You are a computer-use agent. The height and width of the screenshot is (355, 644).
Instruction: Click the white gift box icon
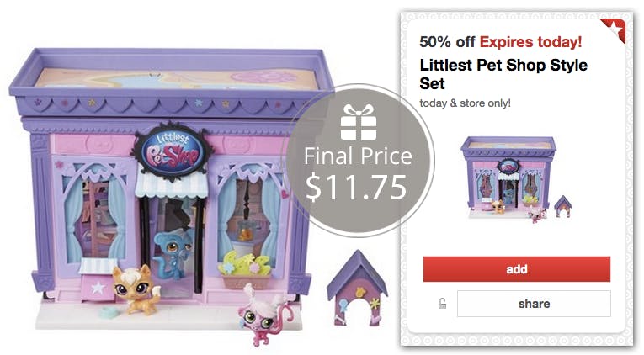358,122
